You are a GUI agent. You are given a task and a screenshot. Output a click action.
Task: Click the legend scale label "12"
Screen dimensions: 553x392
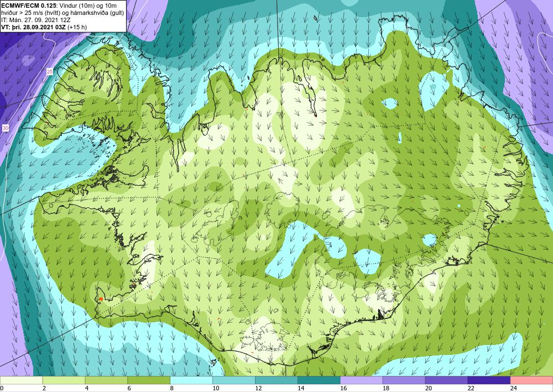(x=258, y=389)
